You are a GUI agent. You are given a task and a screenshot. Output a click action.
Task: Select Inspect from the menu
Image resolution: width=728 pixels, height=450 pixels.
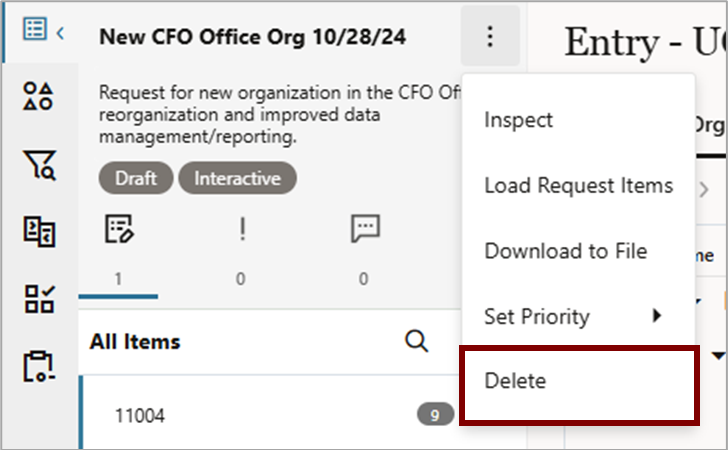click(x=518, y=120)
